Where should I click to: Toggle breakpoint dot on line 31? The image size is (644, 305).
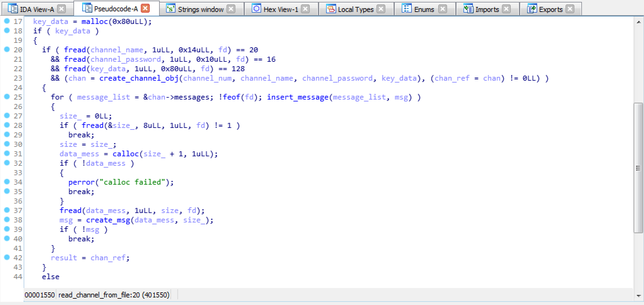point(7,153)
